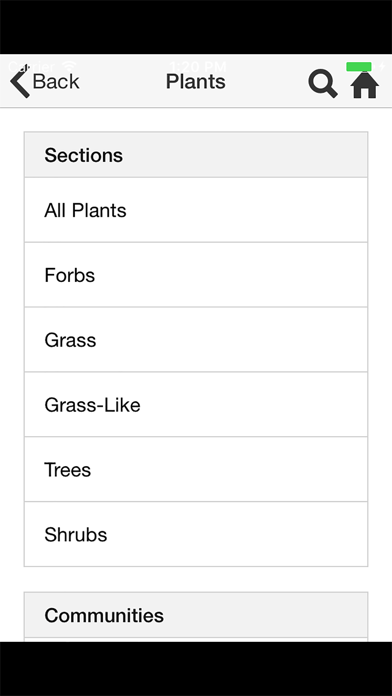The height and width of the screenshot is (696, 392).
Task: Open the Forbs section
Action: [x=196, y=275]
